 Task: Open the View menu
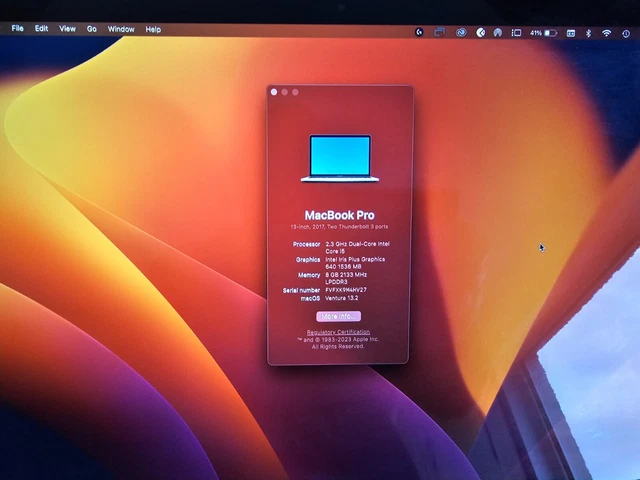click(67, 29)
